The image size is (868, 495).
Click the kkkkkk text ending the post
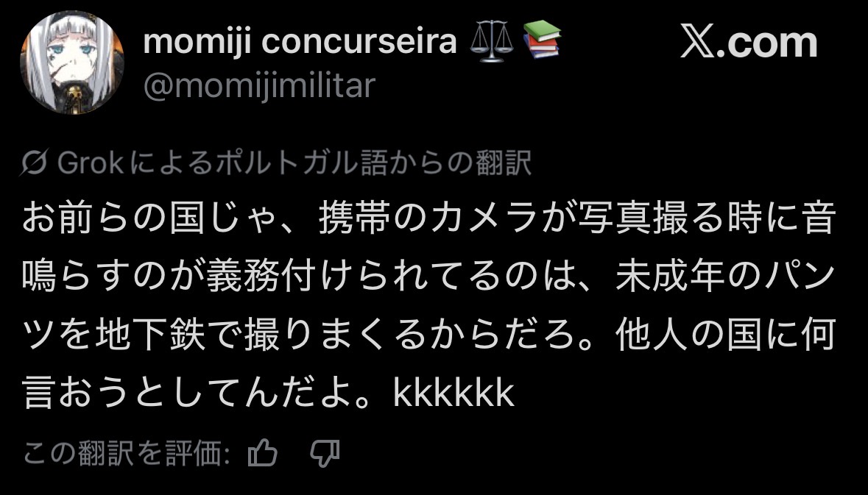pos(454,395)
